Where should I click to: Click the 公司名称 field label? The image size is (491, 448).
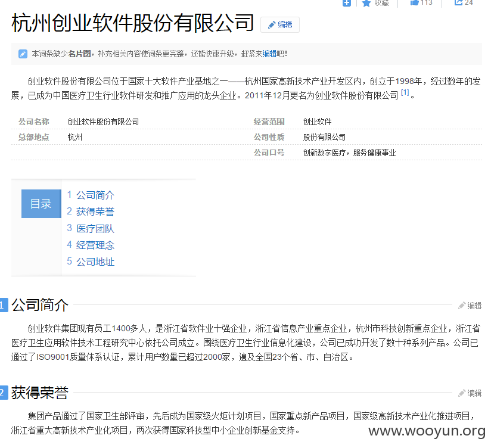click(x=34, y=122)
